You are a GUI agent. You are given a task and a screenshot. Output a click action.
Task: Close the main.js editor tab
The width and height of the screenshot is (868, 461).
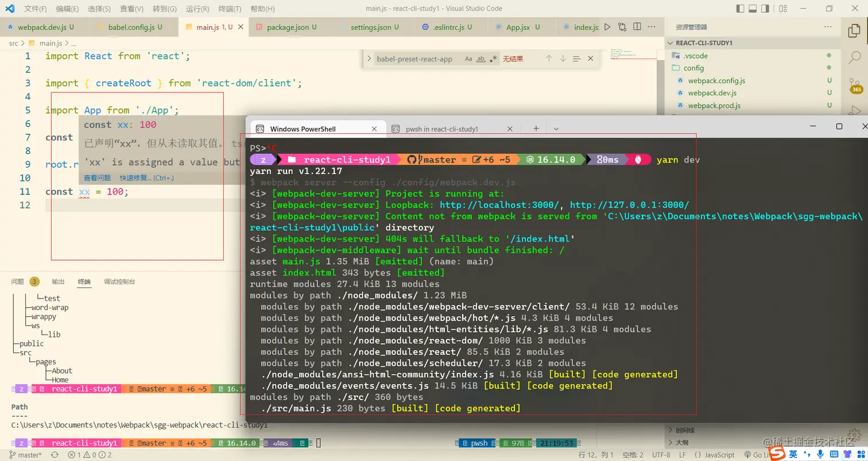(x=241, y=27)
